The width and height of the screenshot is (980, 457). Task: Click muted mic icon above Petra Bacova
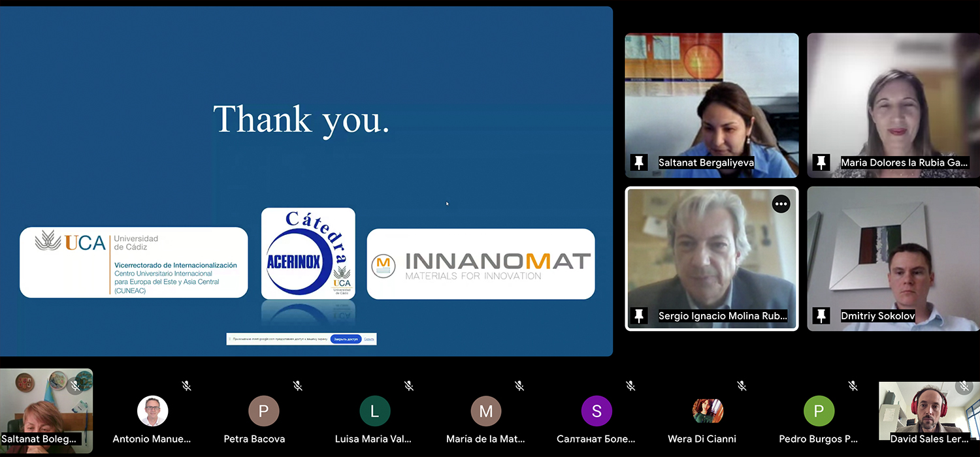click(298, 386)
